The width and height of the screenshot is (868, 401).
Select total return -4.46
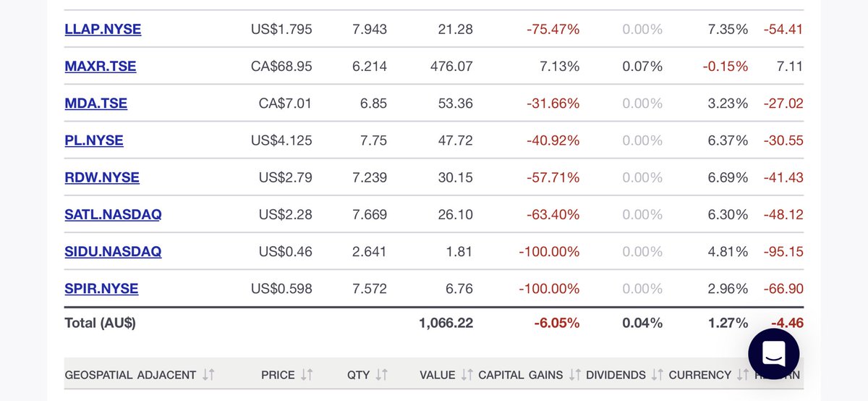pyautogui.click(x=787, y=323)
